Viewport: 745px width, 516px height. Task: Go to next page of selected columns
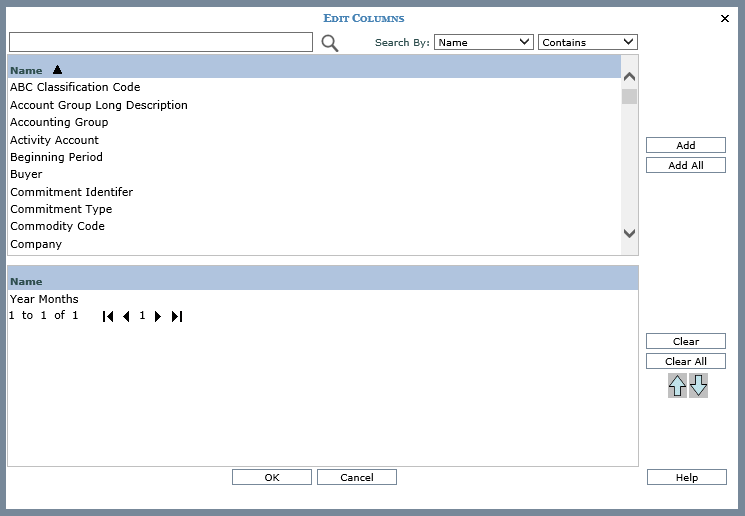[158, 316]
